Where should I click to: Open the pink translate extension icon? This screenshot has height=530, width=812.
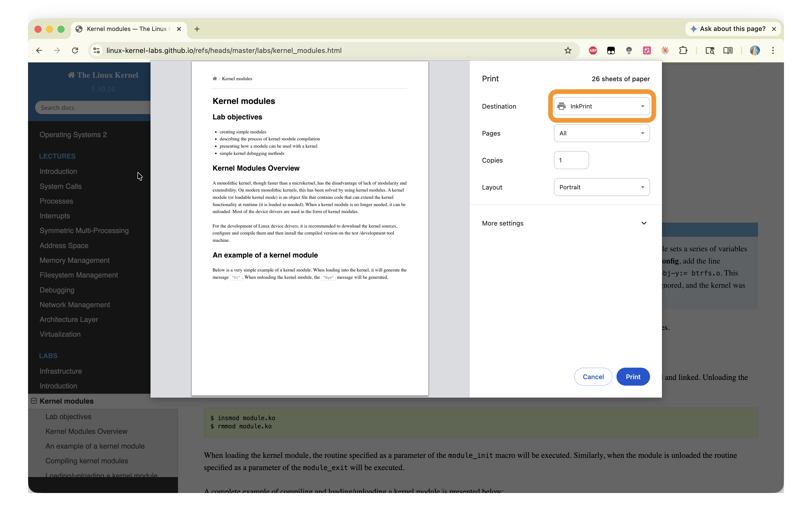(647, 50)
